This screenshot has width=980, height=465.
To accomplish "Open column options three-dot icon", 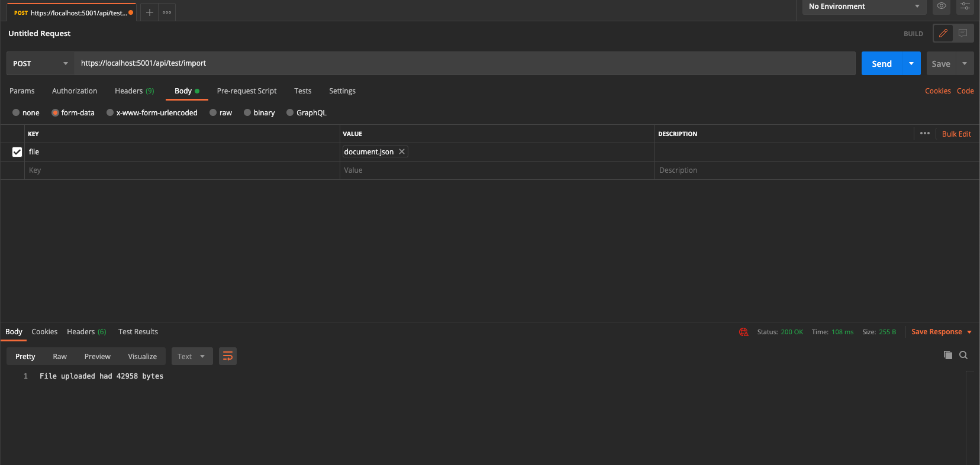I will [x=925, y=133].
